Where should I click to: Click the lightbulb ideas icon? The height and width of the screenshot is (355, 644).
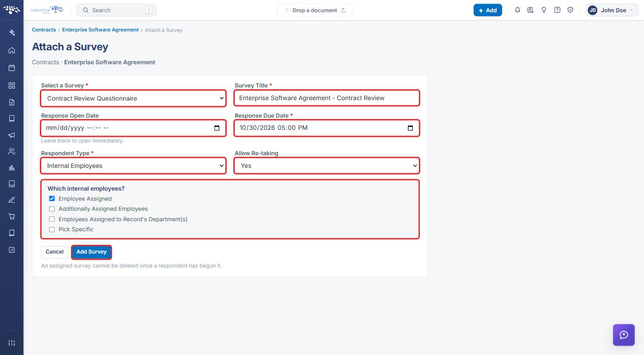(x=544, y=10)
